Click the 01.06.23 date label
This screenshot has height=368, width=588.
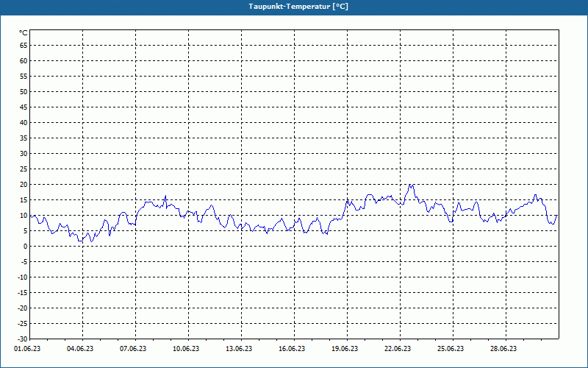pos(27,349)
